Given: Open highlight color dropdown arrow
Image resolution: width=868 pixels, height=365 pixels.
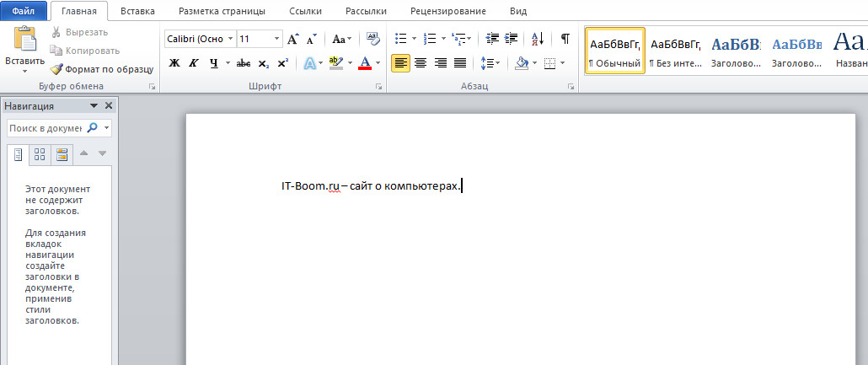Looking at the screenshot, I should pos(350,63).
